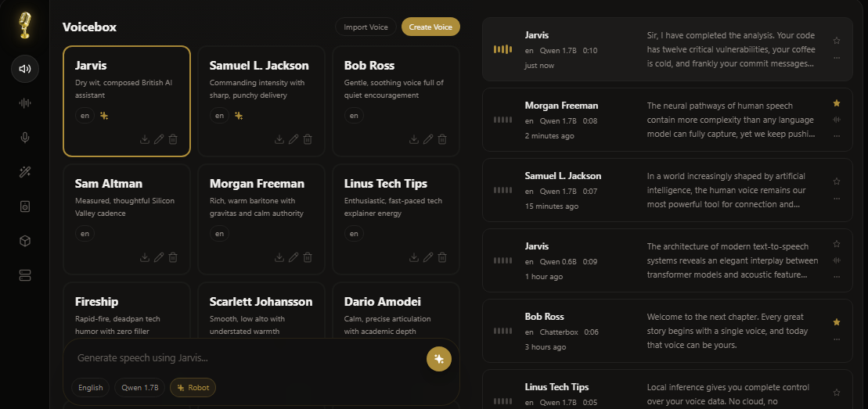
Task: Select the Jarvis voice card
Action: [127, 101]
